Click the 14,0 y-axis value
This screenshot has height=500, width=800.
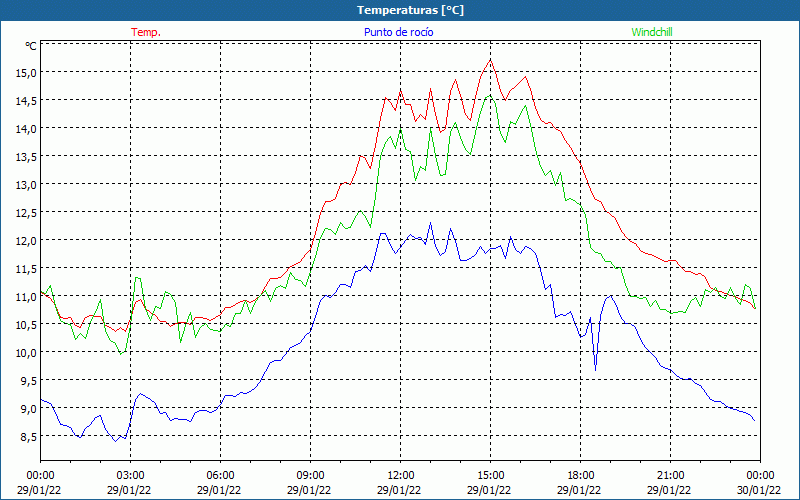(27, 129)
